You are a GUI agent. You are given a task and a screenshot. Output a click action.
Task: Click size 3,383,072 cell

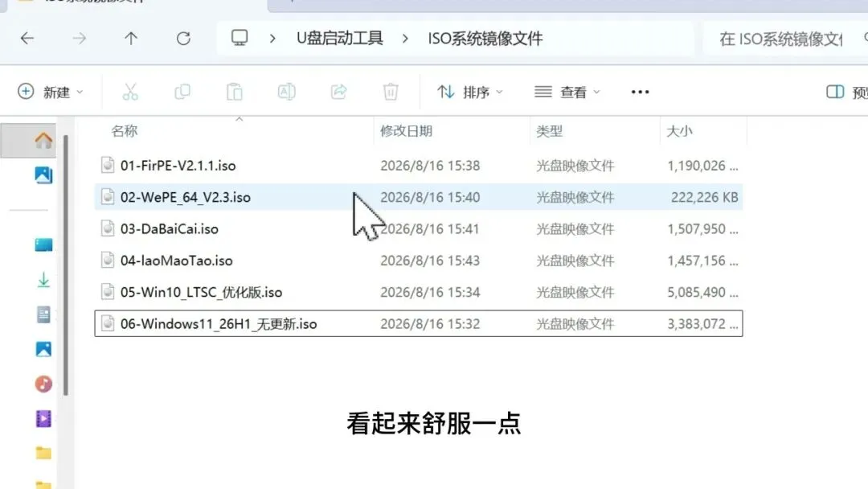(702, 323)
